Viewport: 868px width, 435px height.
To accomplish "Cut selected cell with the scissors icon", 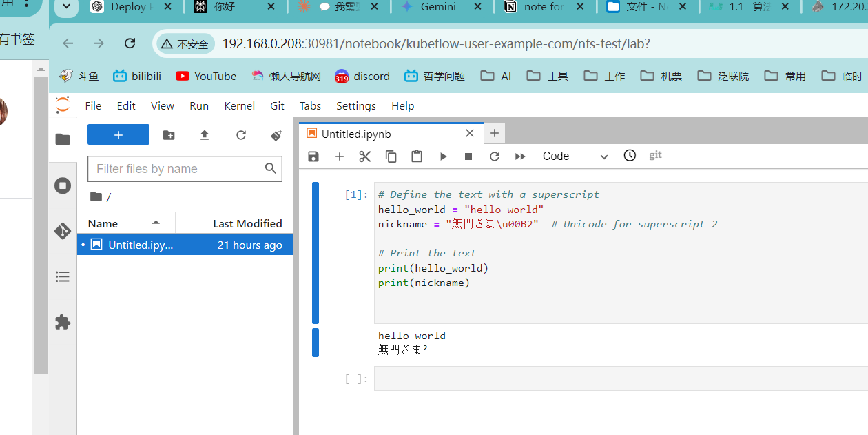I will tap(365, 156).
